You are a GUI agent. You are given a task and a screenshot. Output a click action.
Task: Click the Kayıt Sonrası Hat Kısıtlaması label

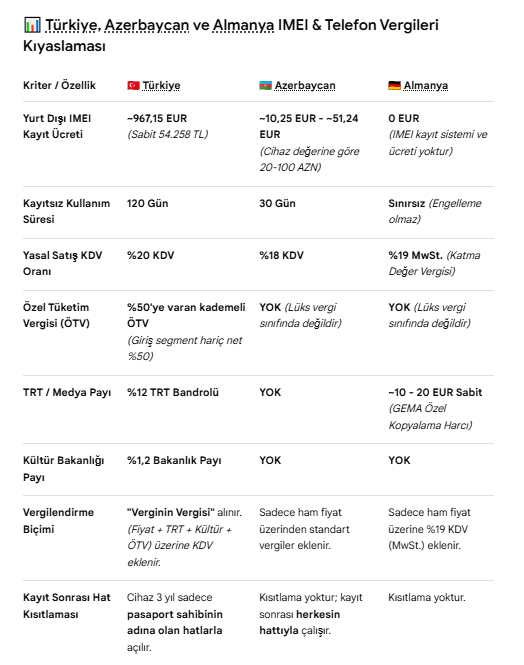pyautogui.click(x=67, y=606)
